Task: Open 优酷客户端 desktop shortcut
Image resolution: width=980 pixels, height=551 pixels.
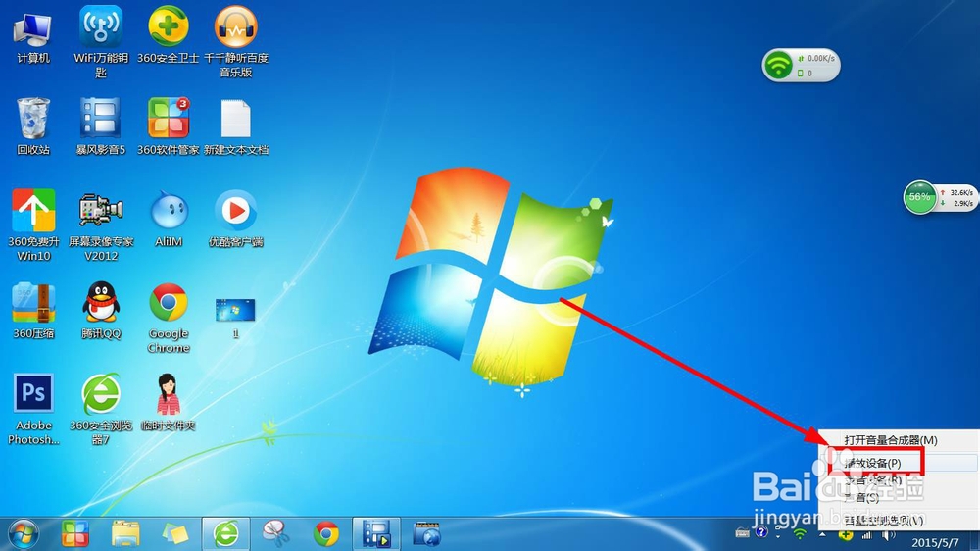Action: (235, 219)
